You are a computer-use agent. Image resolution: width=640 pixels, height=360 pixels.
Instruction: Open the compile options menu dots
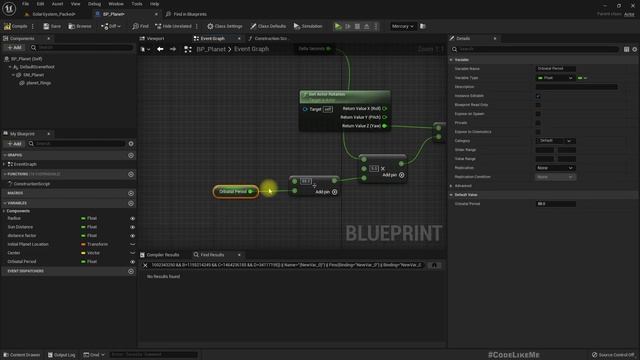[x=33, y=26]
